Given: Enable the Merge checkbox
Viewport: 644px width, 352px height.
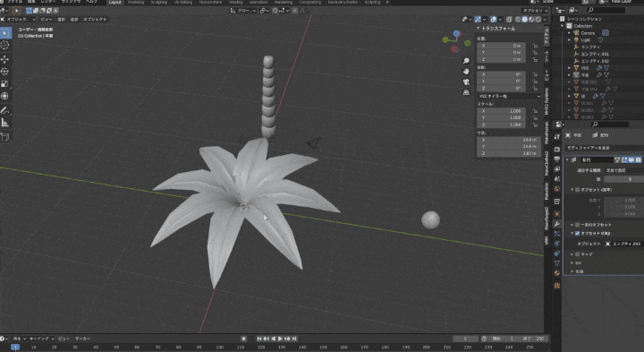Looking at the screenshot, I should [x=577, y=254].
